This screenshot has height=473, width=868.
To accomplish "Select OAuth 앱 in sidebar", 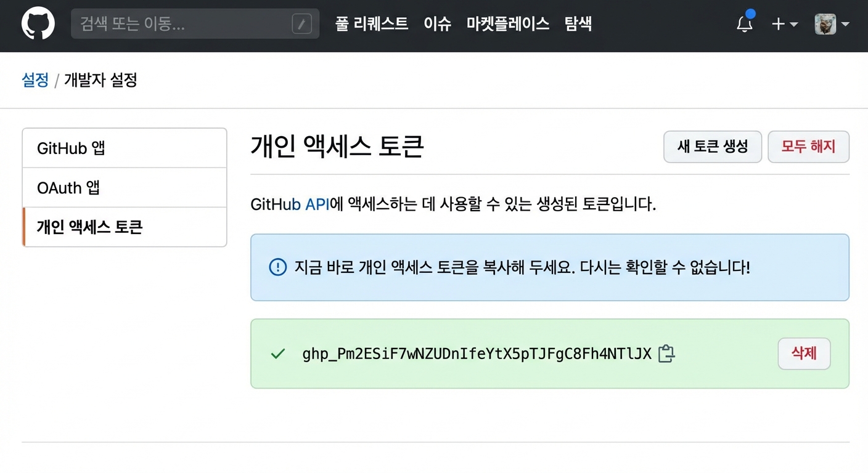I will (x=125, y=187).
